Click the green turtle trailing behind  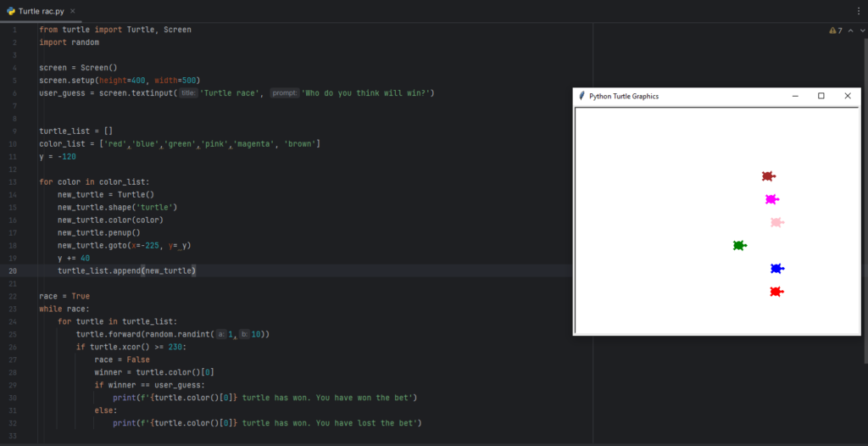[739, 245]
